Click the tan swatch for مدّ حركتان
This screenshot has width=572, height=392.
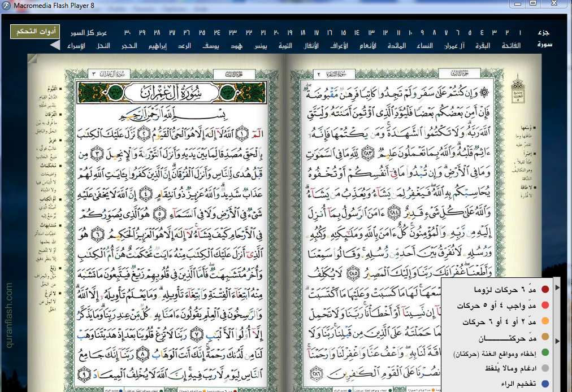pyautogui.click(x=545, y=337)
